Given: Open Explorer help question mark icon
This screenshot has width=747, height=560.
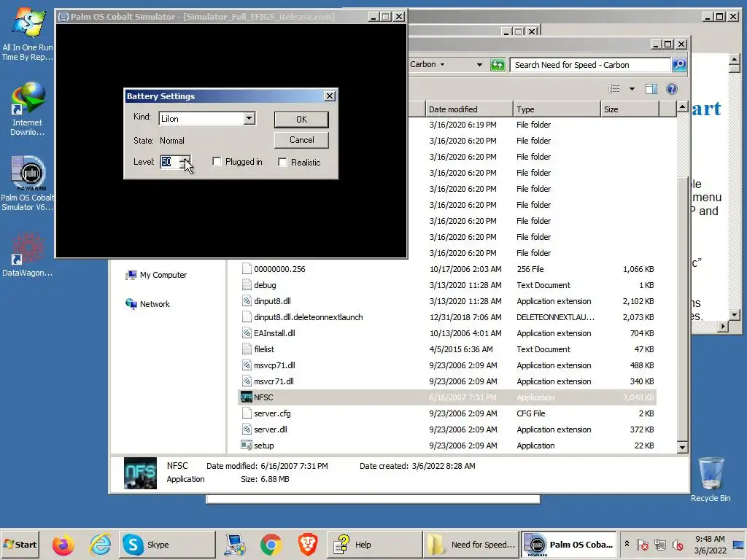Looking at the screenshot, I should click(672, 89).
